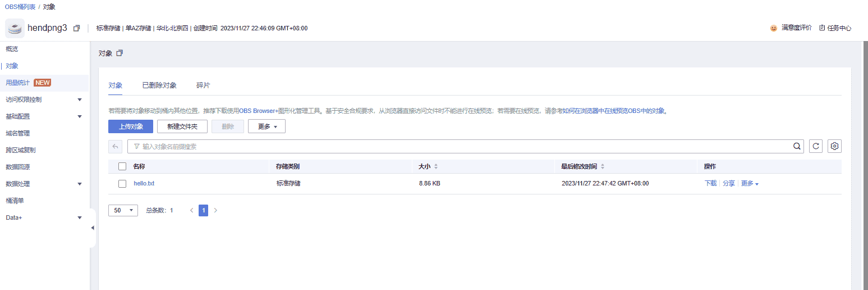The width and height of the screenshot is (868, 290).
Task: Sort by 最后修改时间 column arrows
Action: pos(603,167)
